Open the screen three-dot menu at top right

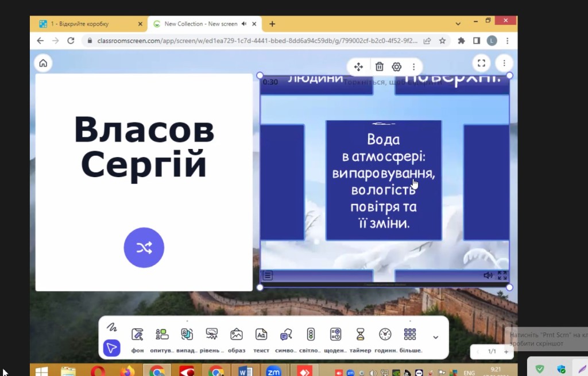tap(504, 63)
